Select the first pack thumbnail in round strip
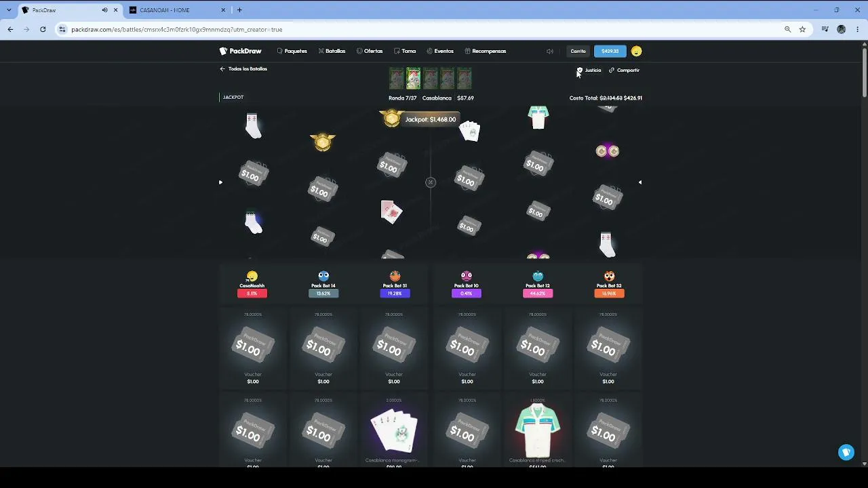 click(397, 79)
